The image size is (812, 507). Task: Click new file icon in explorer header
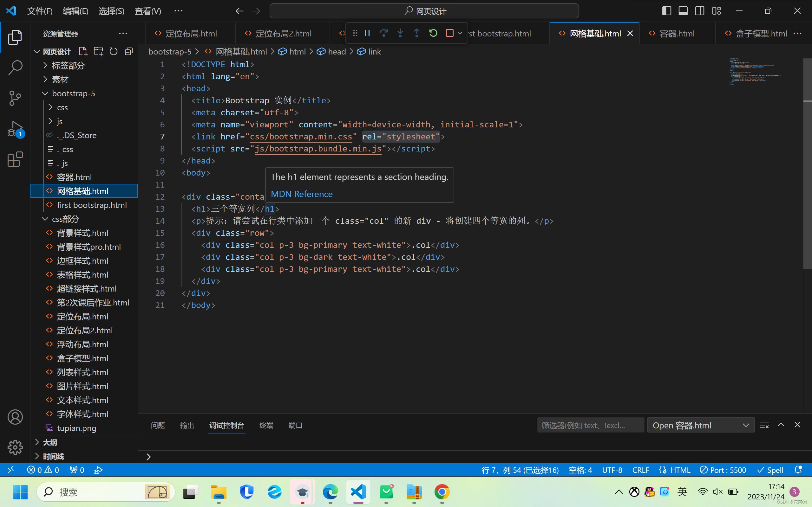point(83,51)
